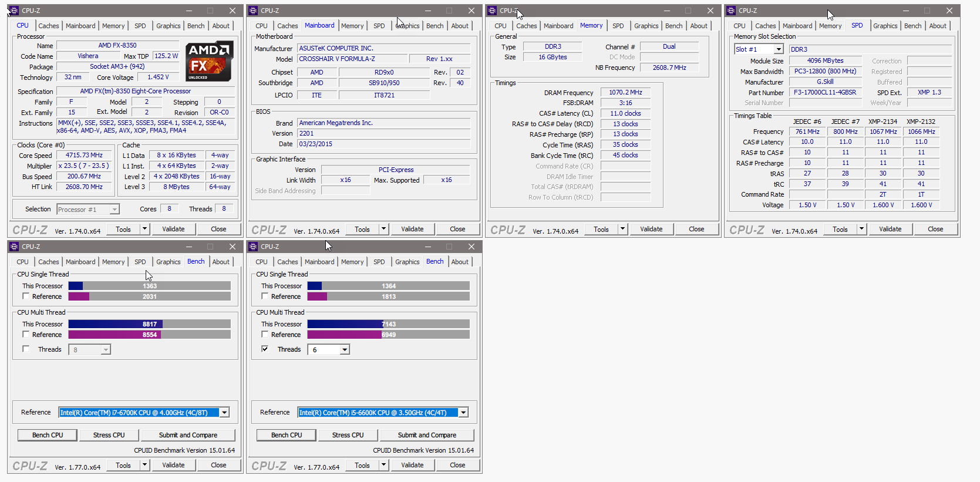This screenshot has height=482, width=980.
Task: Click the AMD FX Unlocked processor logo
Action: pos(210,62)
